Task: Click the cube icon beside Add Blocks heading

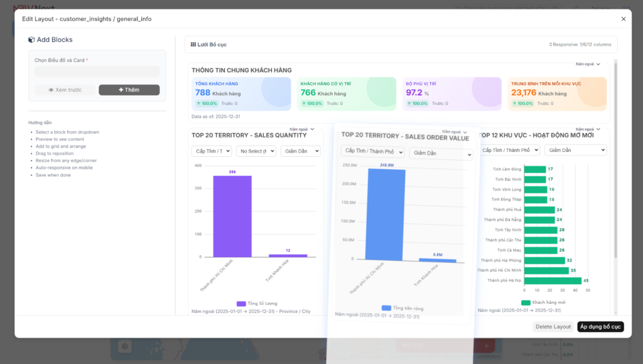Action: 31,39
